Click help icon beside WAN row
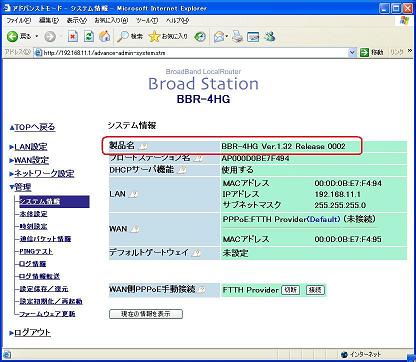The image size is (416, 362). [134, 229]
